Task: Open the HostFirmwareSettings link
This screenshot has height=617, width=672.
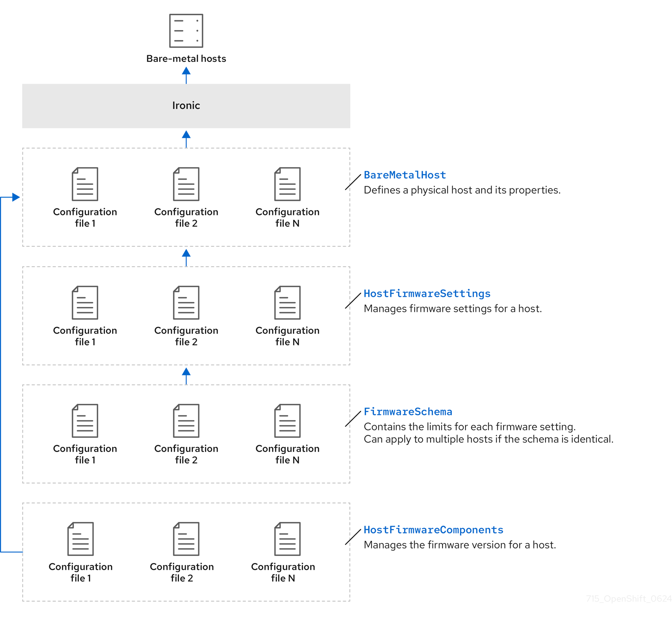Action: coord(427,294)
